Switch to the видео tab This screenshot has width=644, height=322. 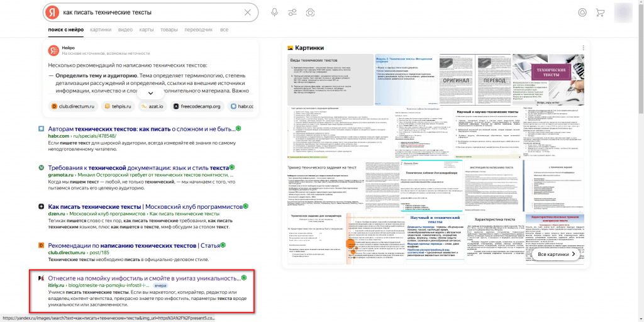click(x=125, y=30)
